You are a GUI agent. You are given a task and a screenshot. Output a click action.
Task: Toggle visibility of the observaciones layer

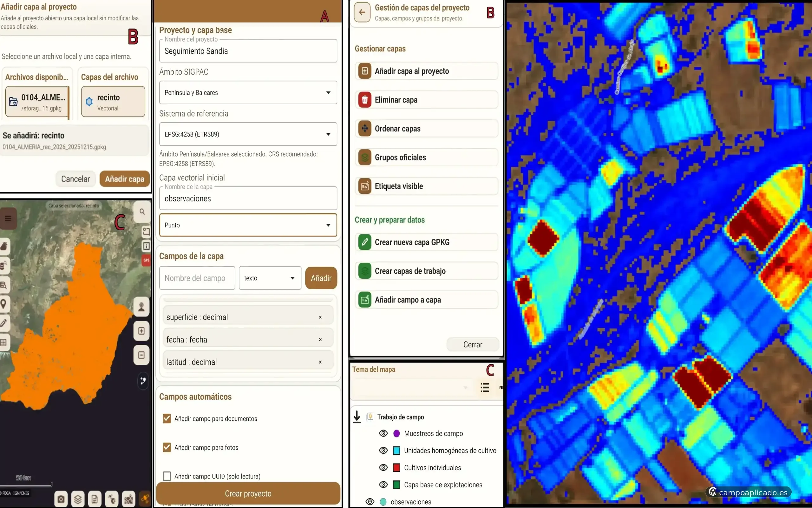coord(370,502)
